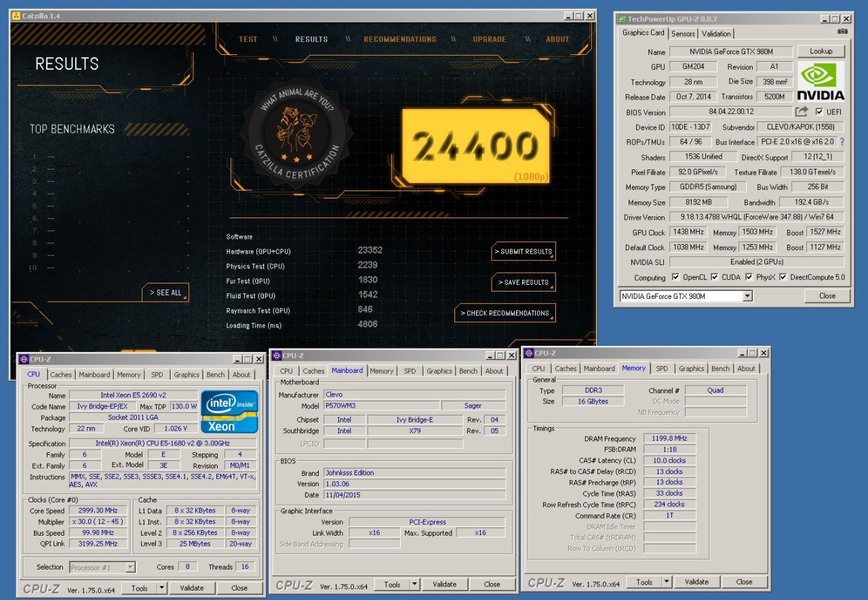Image resolution: width=868 pixels, height=600 pixels.
Task: Toggle the UEFI checkbox
Action: 819,112
